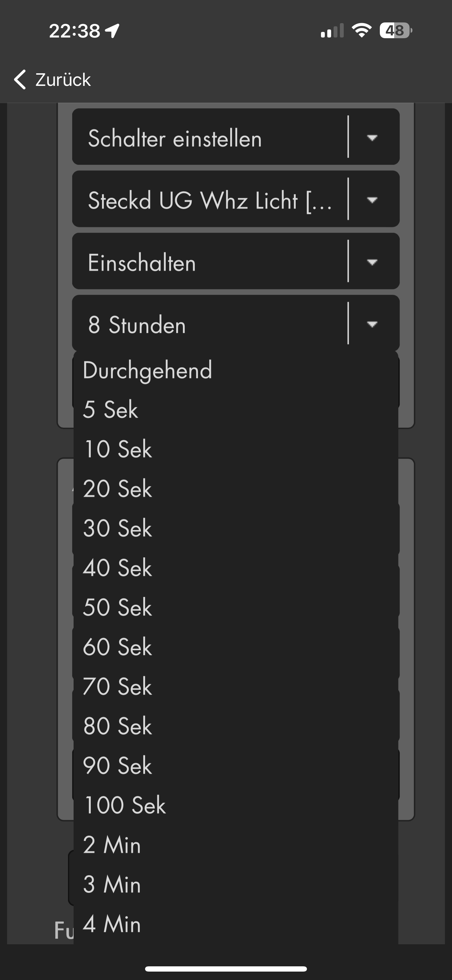
Task: Select the 70 Sek entry
Action: point(118,687)
